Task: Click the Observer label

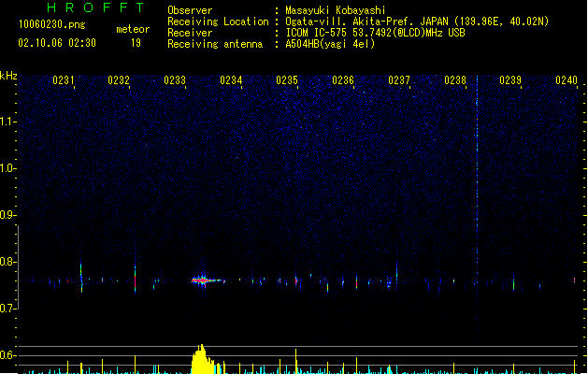Action: (x=190, y=10)
